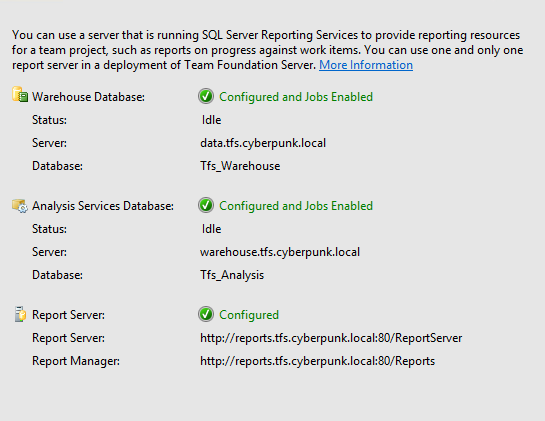Select the warehouse.tfs.cyberpunk.local server value
The image size is (545, 421).
[280, 252]
